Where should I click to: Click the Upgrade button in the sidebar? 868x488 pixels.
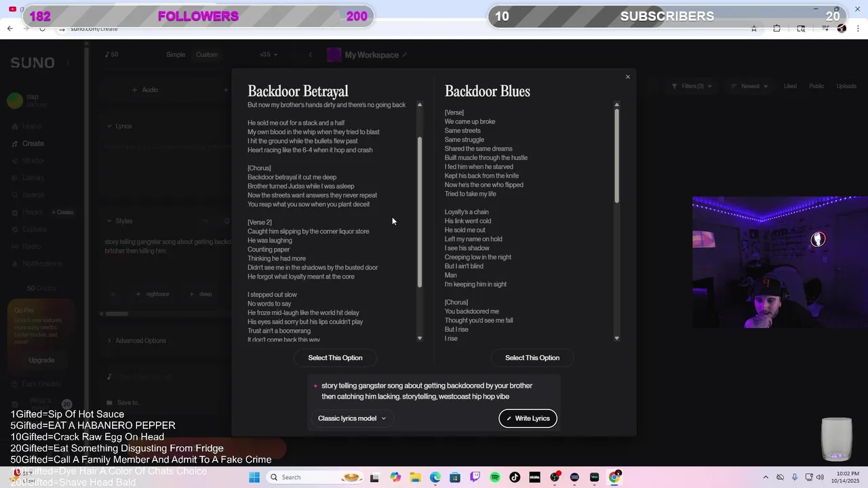(x=41, y=360)
